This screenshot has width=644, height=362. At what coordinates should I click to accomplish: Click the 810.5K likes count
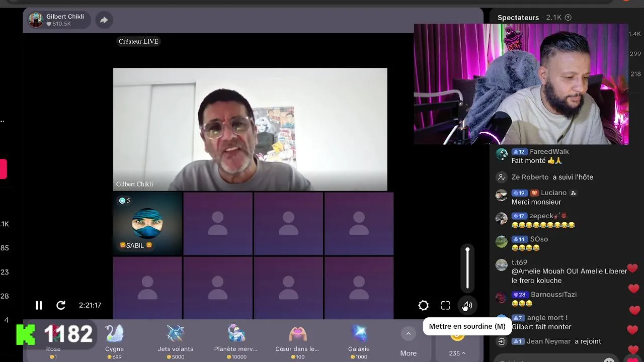coord(59,24)
